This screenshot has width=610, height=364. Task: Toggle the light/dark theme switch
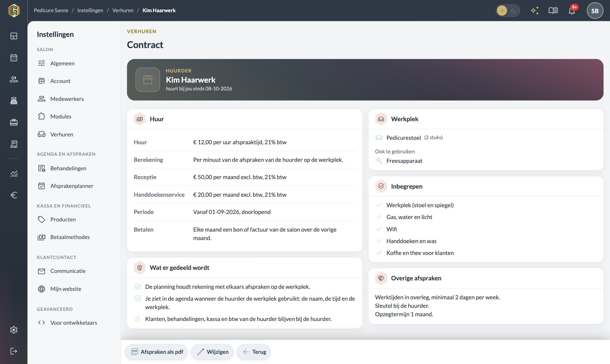tap(508, 11)
